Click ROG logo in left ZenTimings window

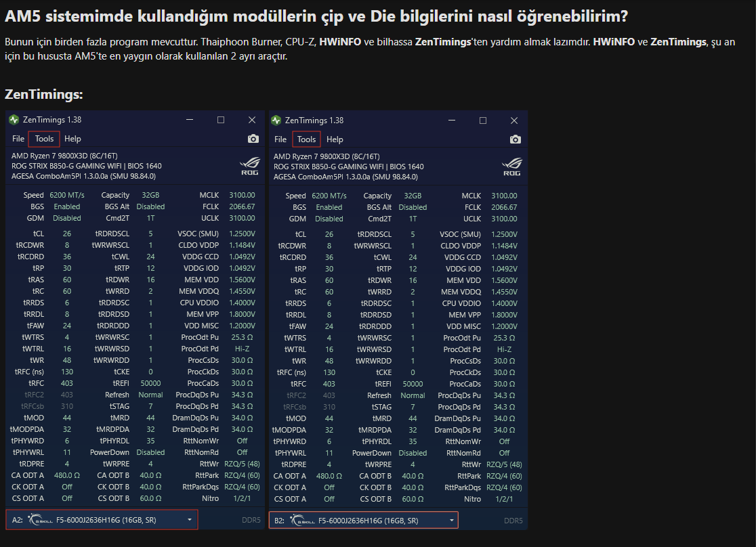tap(250, 166)
